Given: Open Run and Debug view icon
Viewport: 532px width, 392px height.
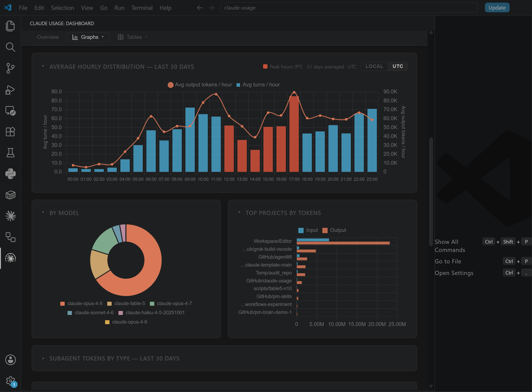Looking at the screenshot, I should tap(10, 90).
